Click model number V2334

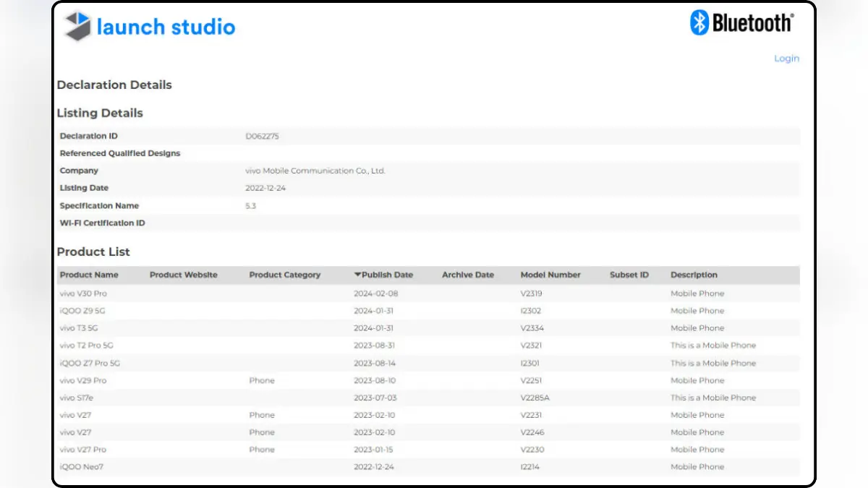point(532,328)
